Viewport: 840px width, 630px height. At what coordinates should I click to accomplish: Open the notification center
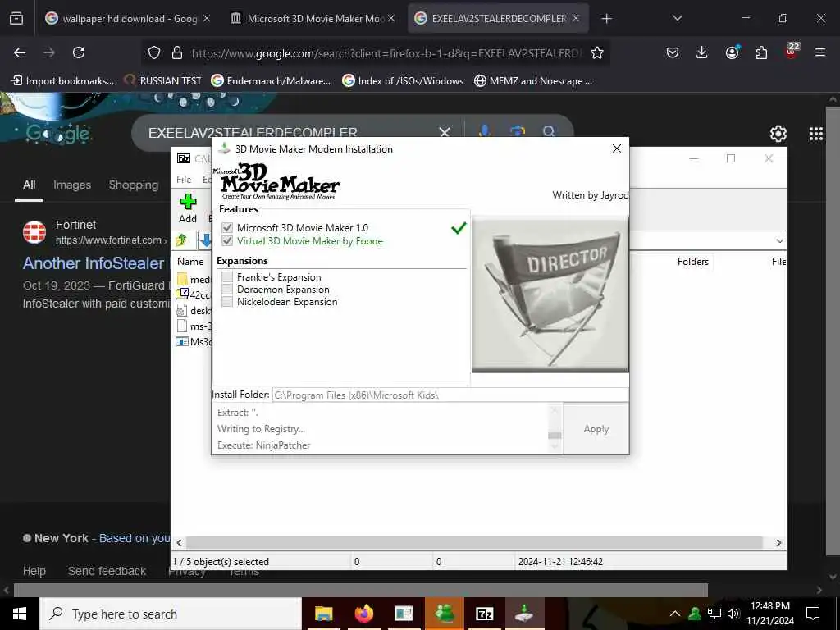pyautogui.click(x=813, y=614)
